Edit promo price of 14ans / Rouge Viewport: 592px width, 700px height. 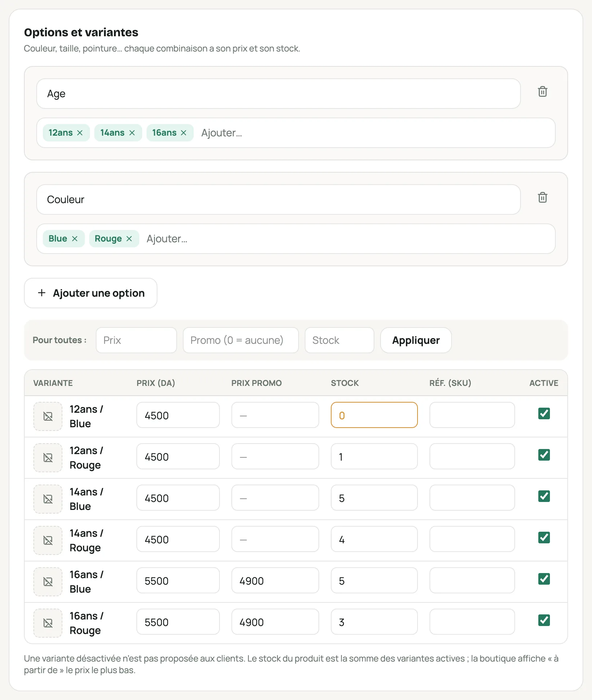[275, 539]
